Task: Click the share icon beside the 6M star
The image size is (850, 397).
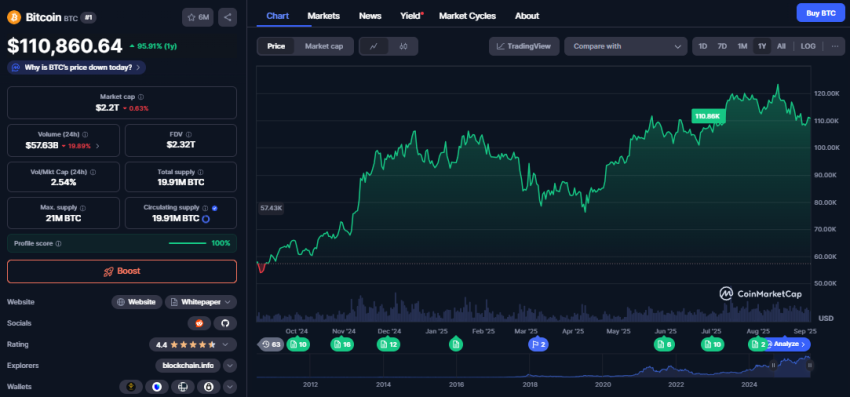Action: (227, 17)
